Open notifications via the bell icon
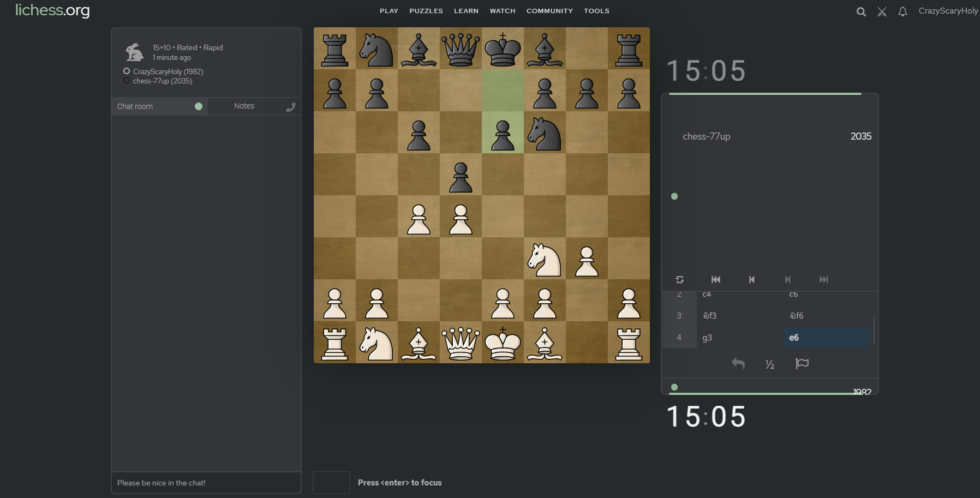980x498 pixels. pos(904,11)
